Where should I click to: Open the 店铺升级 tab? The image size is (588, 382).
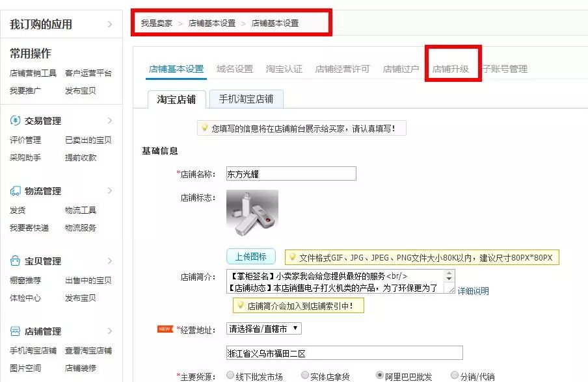click(450, 69)
